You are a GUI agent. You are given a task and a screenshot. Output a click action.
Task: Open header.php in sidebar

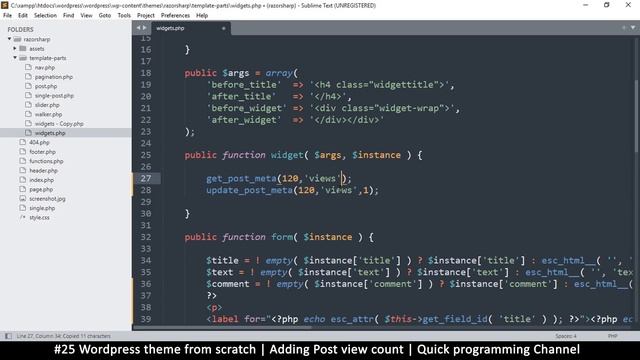coord(43,171)
